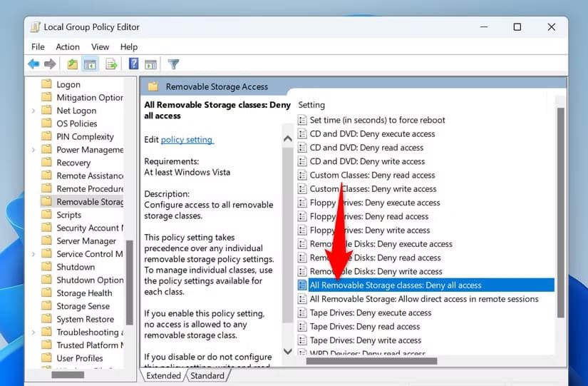588x386 pixels.
Task: Select Removable Disks: Deny read access
Action: coord(375,258)
